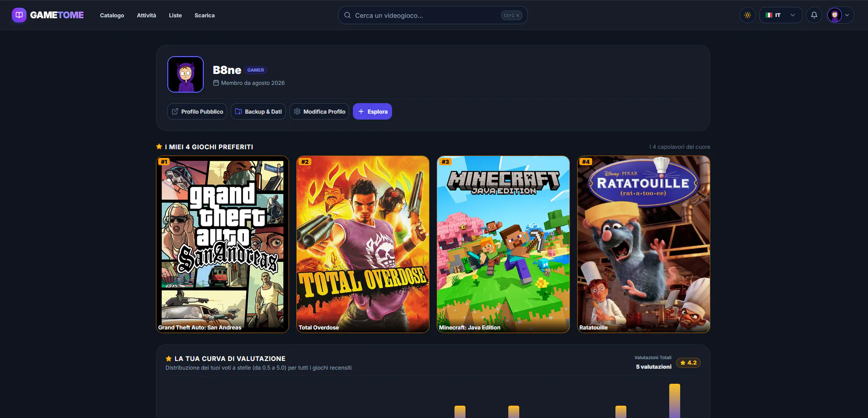Go to the Attività page

[146, 16]
